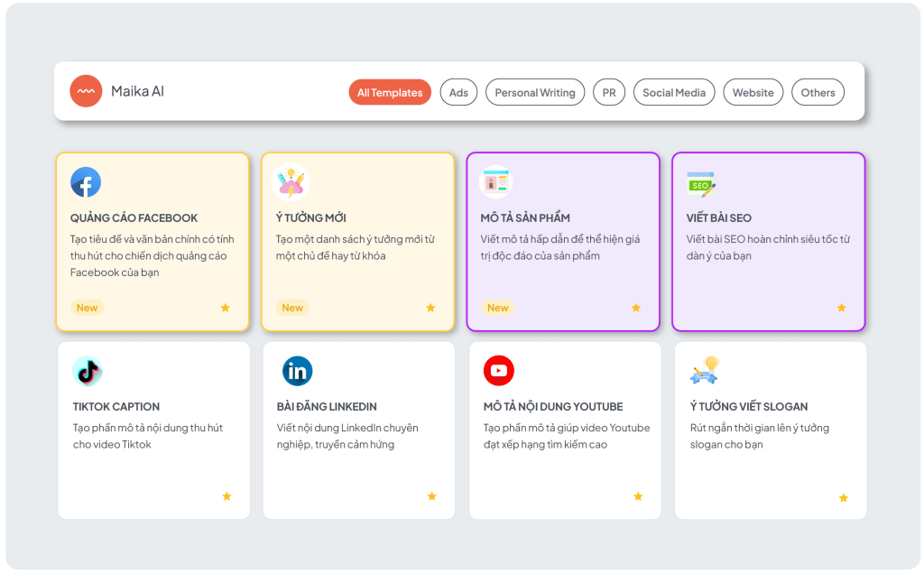Click the New badge on Ý Tưởng Mới card
This screenshot has width=924, height=573.
tap(292, 308)
